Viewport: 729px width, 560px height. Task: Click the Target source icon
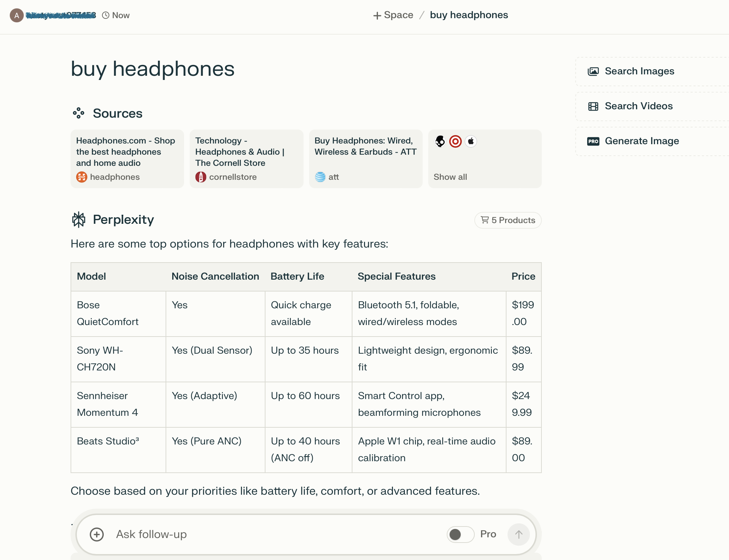pos(455,141)
